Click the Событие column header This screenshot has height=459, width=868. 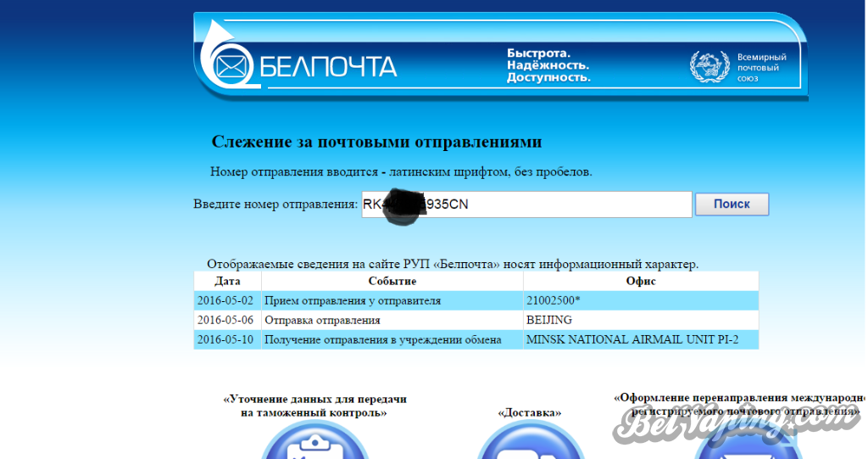[x=392, y=281]
